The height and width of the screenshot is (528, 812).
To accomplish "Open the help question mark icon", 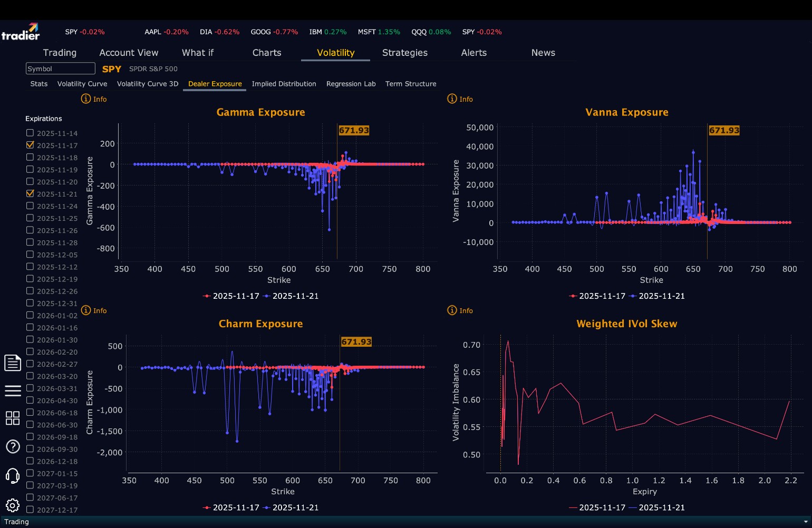I will [x=13, y=447].
